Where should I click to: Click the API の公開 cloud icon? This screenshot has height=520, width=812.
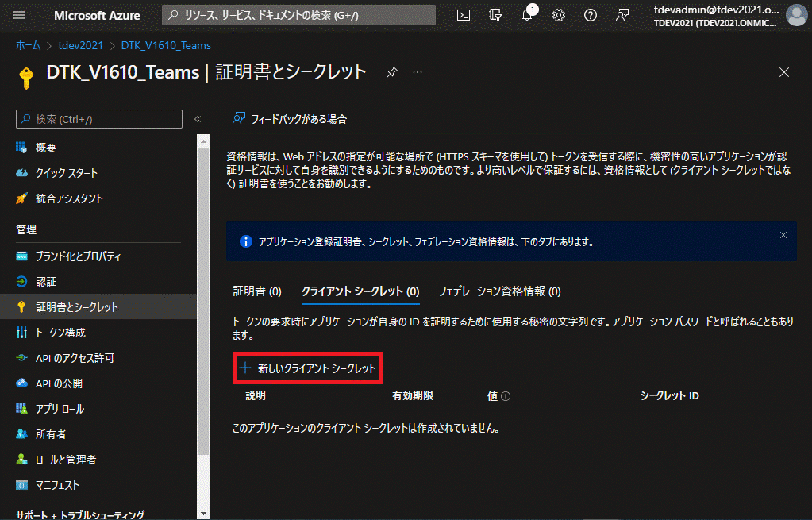tap(21, 383)
